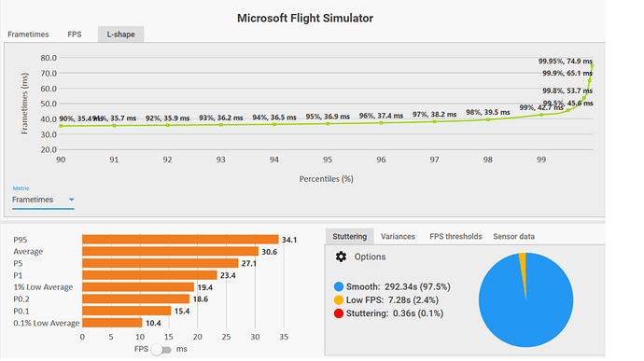
Task: Toggle the FPS / ms switch
Action: (x=161, y=350)
